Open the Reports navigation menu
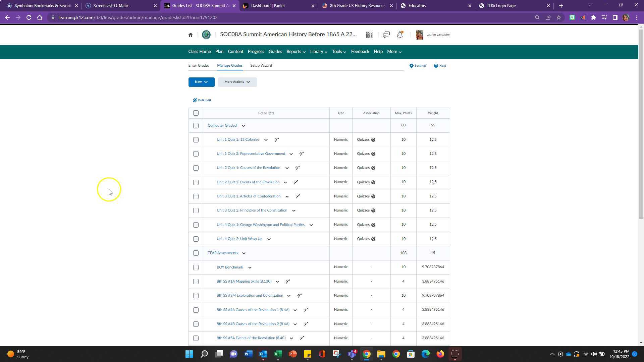This screenshot has height=362, width=644. (x=295, y=52)
